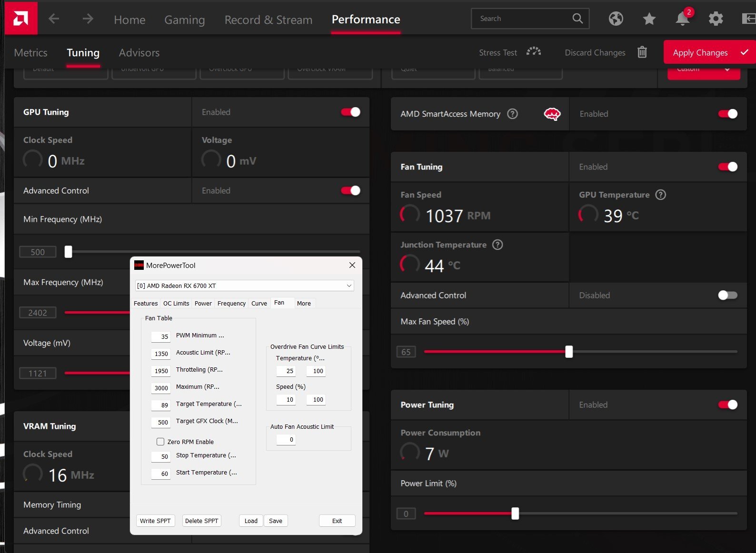Open the web browser globe icon

[616, 19]
